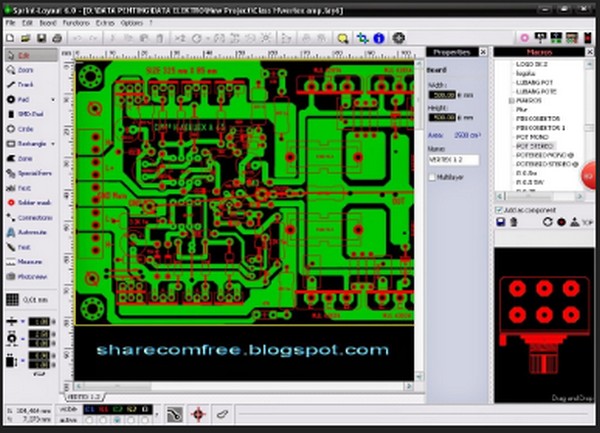Activate the Solder mask tool
This screenshot has width=600, height=433.
pos(32,202)
